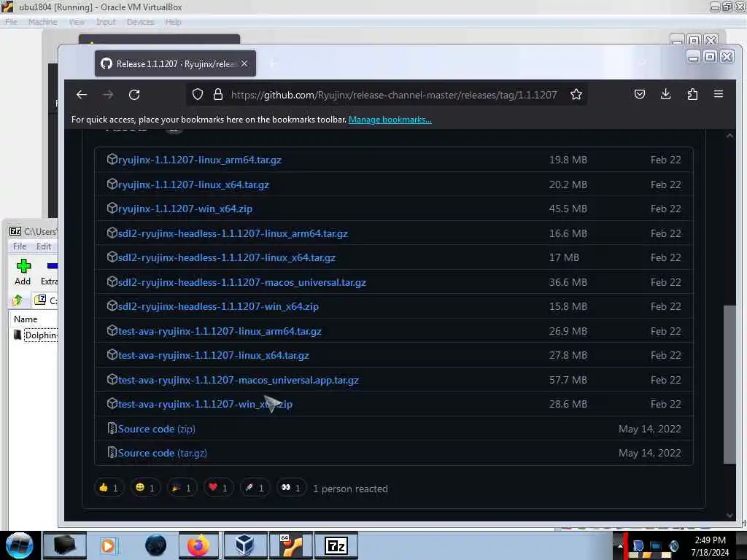Open 7-Zip File menu
Screen dimensions: 747x560
click(x=20, y=246)
